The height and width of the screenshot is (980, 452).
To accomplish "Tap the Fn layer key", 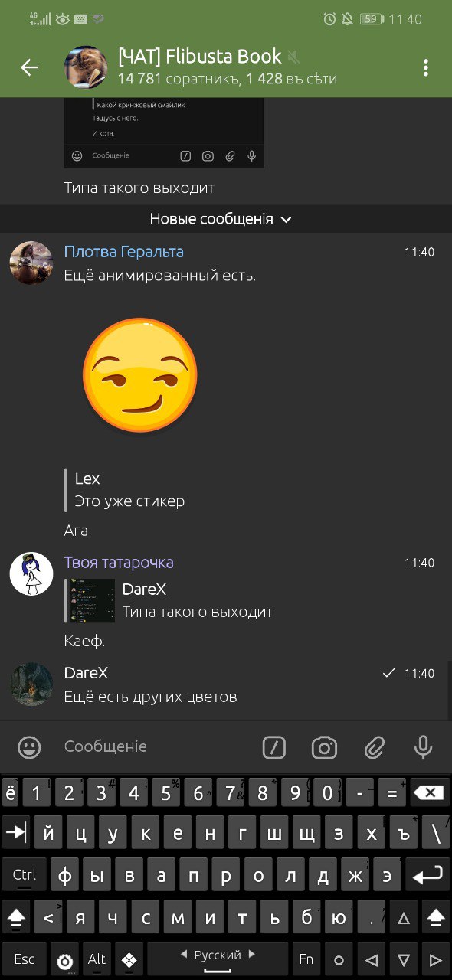I will click(306, 959).
